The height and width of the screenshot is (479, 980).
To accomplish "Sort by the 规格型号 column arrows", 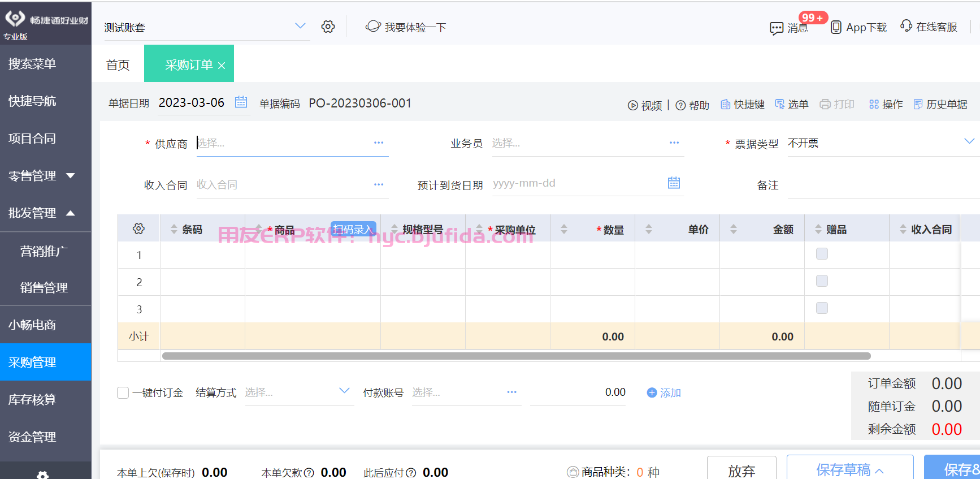I will [394, 229].
